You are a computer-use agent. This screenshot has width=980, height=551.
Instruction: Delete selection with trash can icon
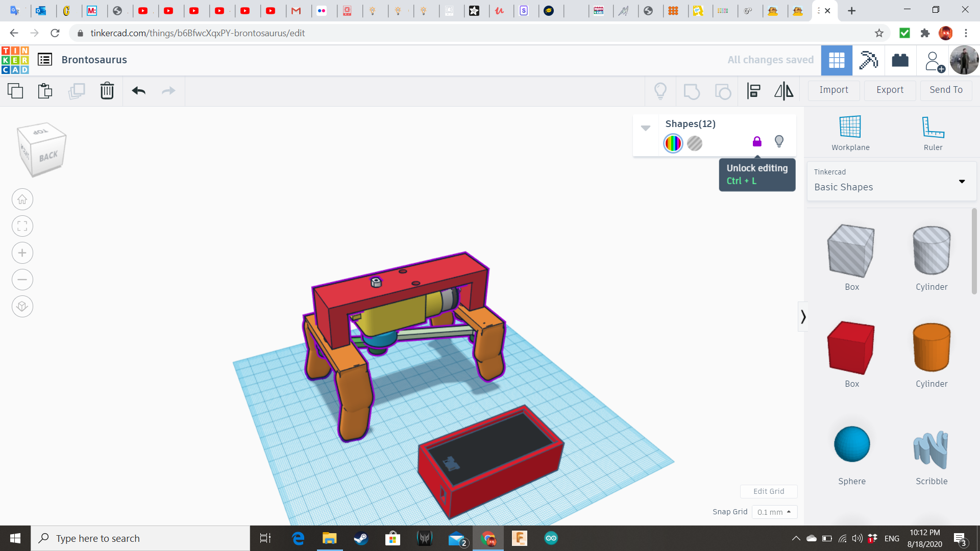[107, 91]
